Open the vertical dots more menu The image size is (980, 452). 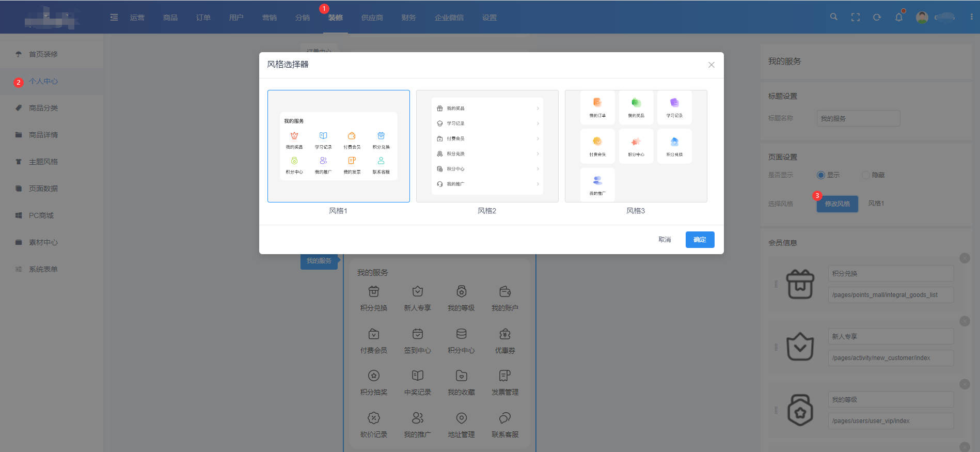(x=971, y=17)
